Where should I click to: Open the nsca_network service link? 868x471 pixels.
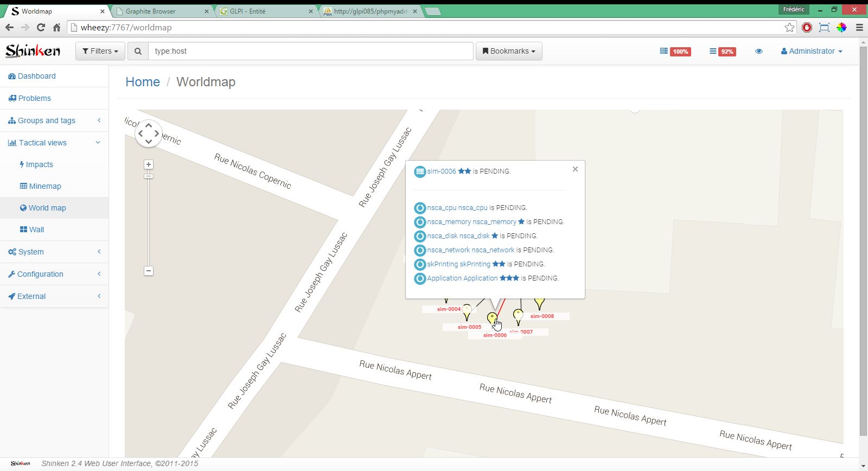pyautogui.click(x=470, y=250)
